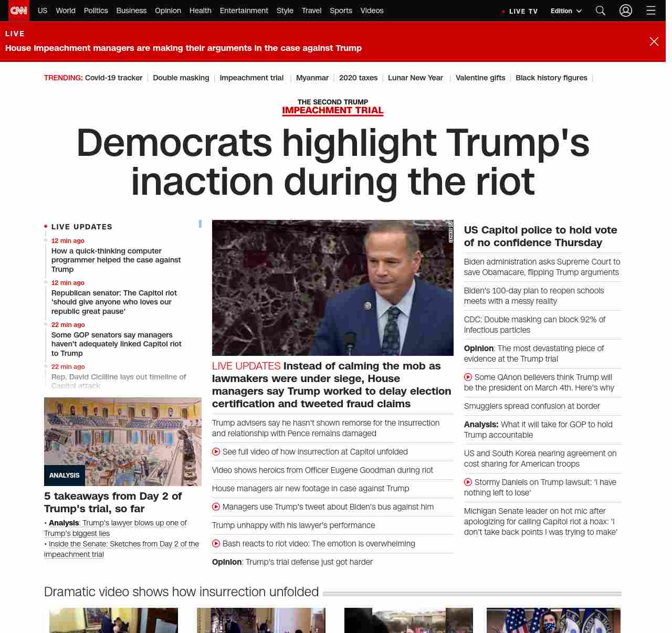Image resolution: width=672 pixels, height=633 pixels.
Task: Read US Capitol police no confidence vote headline
Action: [541, 236]
